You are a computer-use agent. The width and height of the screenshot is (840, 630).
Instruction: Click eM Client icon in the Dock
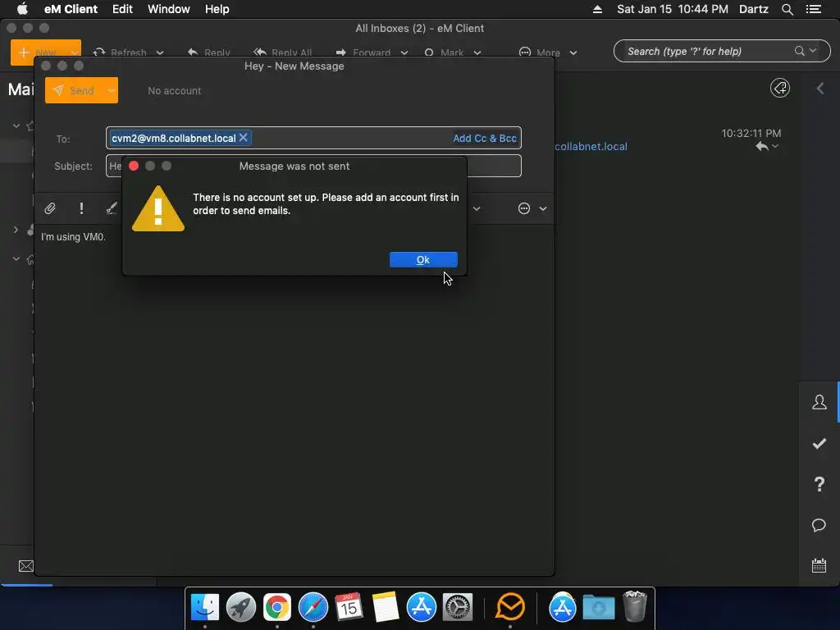(x=510, y=607)
